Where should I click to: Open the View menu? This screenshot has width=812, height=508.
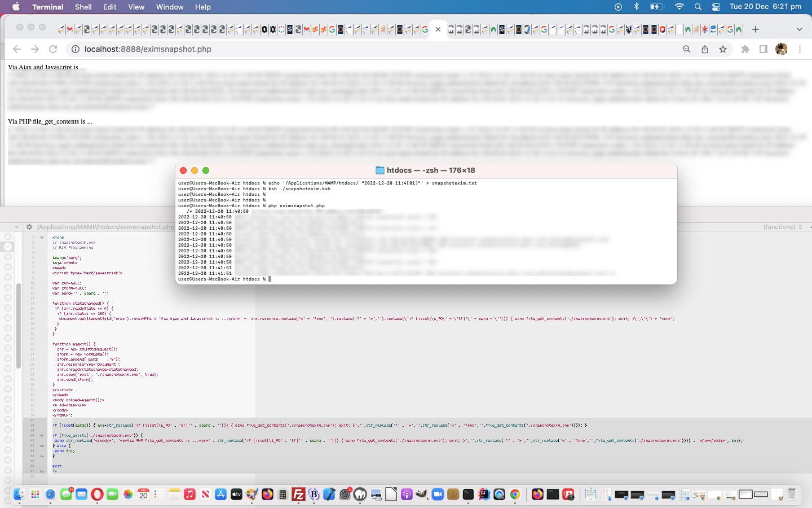coord(136,7)
